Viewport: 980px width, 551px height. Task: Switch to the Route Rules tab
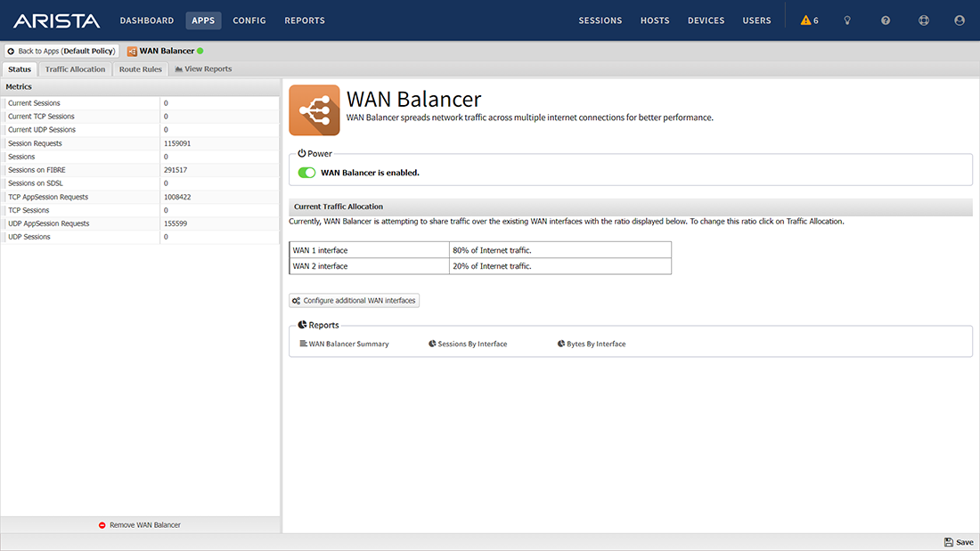[x=141, y=69]
